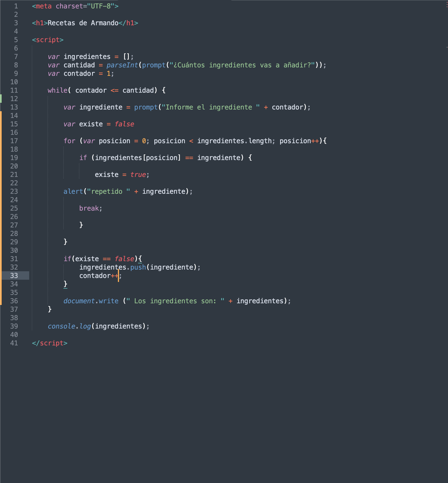Click 'console.log' on line 39

[x=69, y=326]
